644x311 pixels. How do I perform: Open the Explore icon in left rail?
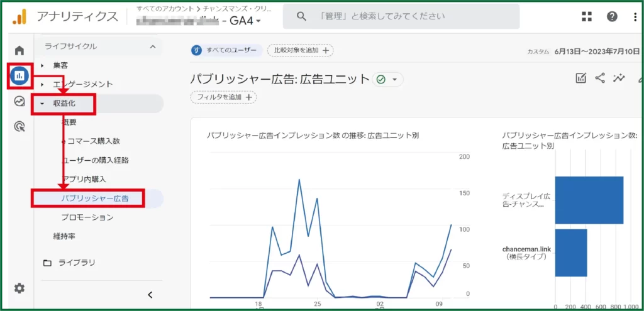[19, 101]
